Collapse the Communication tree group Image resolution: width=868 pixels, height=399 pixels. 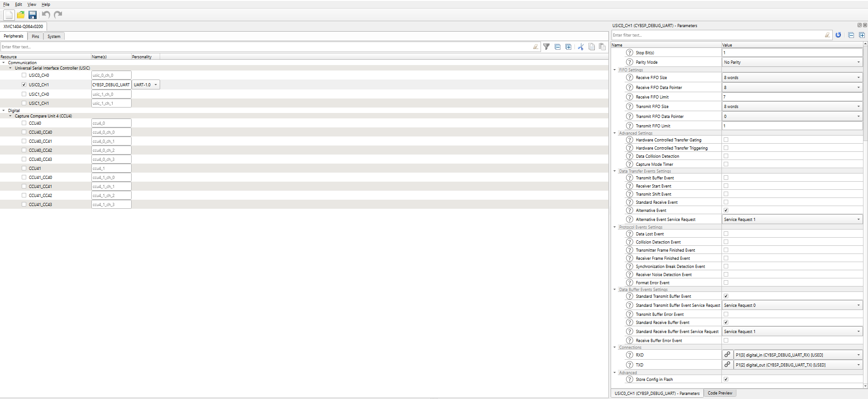tap(4, 62)
